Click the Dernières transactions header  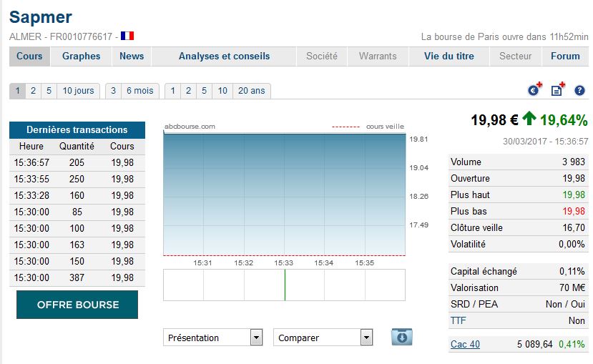click(77, 129)
